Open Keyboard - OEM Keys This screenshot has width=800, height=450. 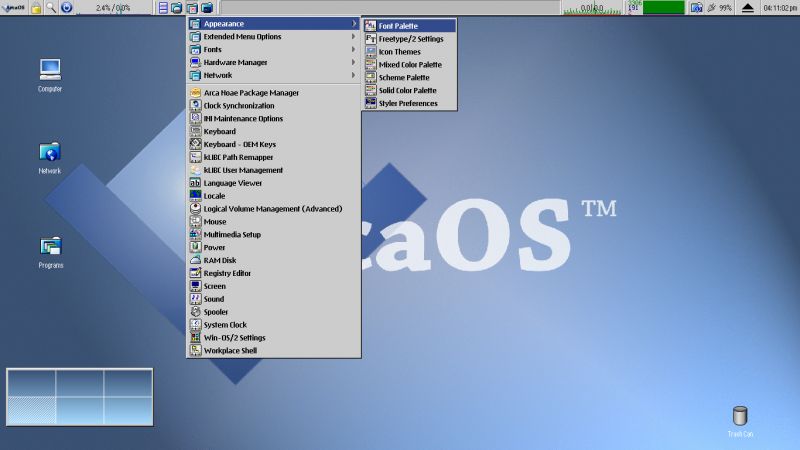click(273, 144)
